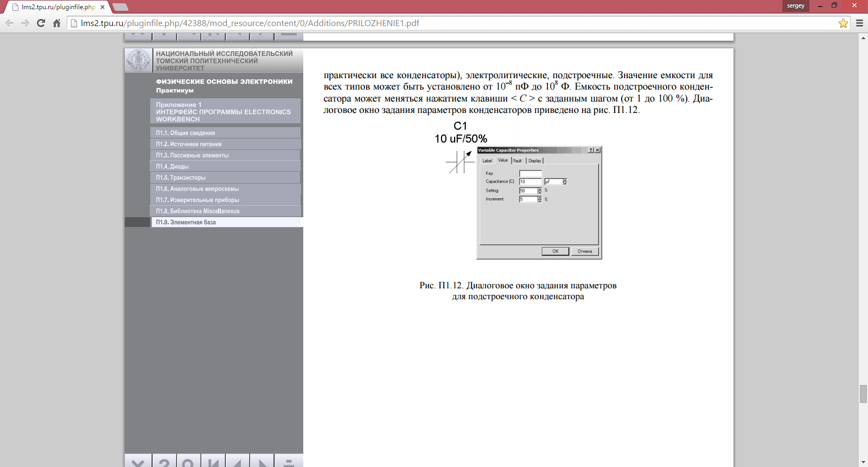The height and width of the screenshot is (467, 868).
Task: Open the Display tab in capacitor dialog
Action: tap(535, 161)
